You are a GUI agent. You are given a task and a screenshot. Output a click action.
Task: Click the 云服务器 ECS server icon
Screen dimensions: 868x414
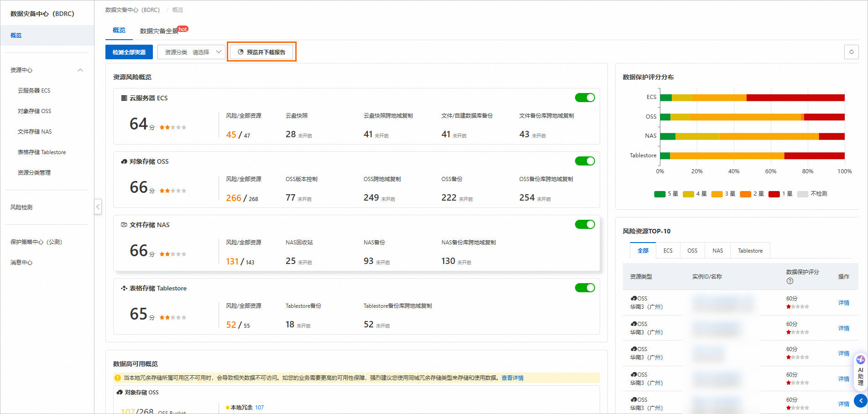pos(124,98)
